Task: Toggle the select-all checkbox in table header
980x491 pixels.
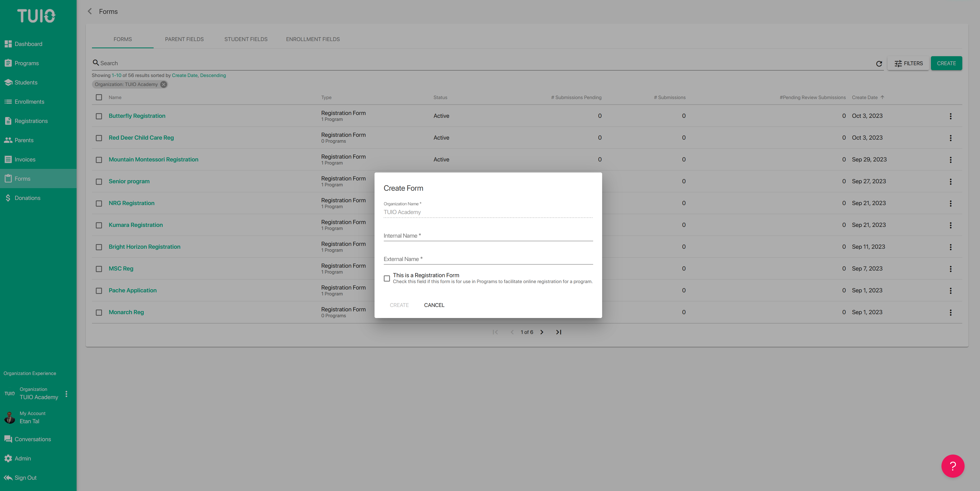Action: (99, 97)
